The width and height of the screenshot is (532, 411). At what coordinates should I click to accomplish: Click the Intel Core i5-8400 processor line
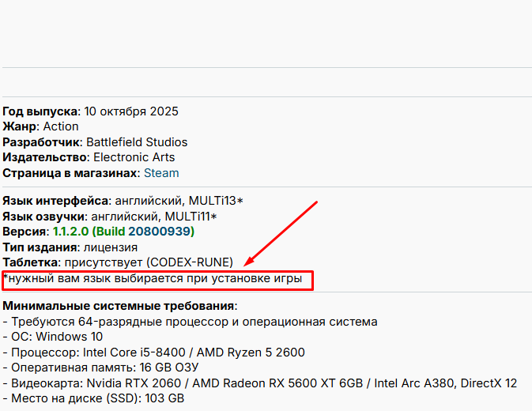tap(154, 353)
